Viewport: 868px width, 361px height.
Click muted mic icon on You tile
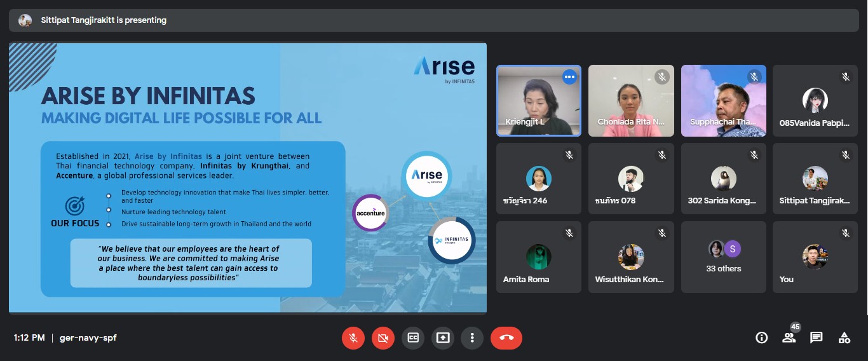pyautogui.click(x=846, y=233)
